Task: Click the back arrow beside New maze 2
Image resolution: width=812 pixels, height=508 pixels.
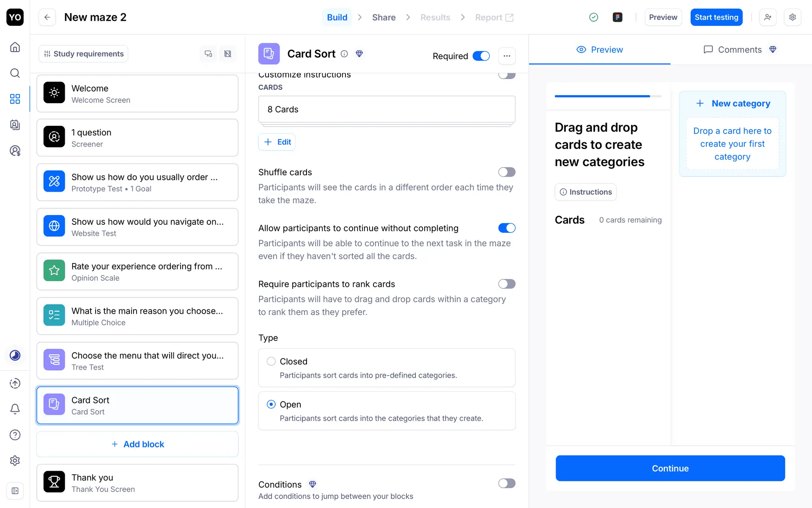Action: pyautogui.click(x=47, y=17)
